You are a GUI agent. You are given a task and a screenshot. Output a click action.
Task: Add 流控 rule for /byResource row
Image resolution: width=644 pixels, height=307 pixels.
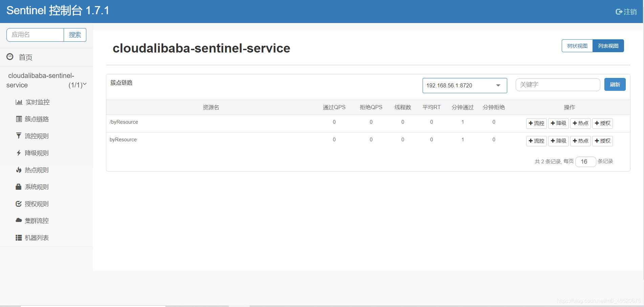click(x=536, y=123)
